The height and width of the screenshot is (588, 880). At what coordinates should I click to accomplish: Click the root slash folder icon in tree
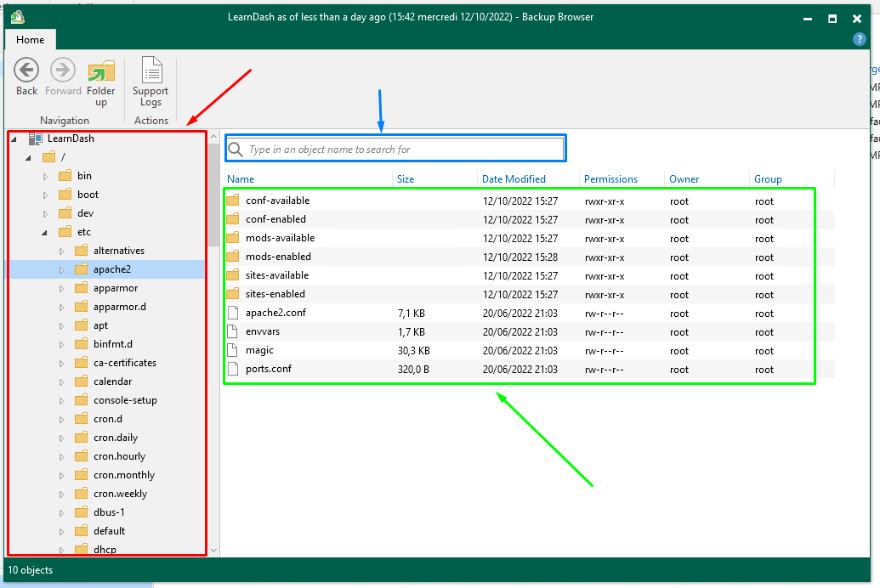(49, 157)
